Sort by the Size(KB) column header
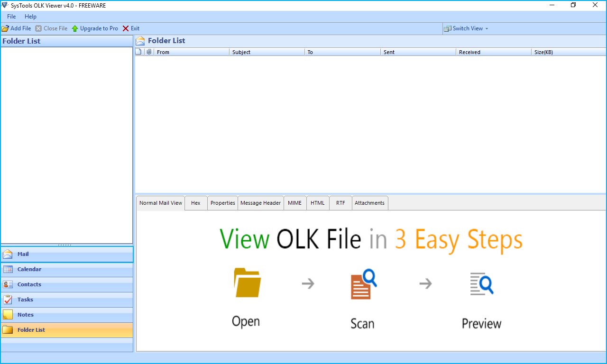Image resolution: width=607 pixels, height=364 pixels. coord(569,52)
